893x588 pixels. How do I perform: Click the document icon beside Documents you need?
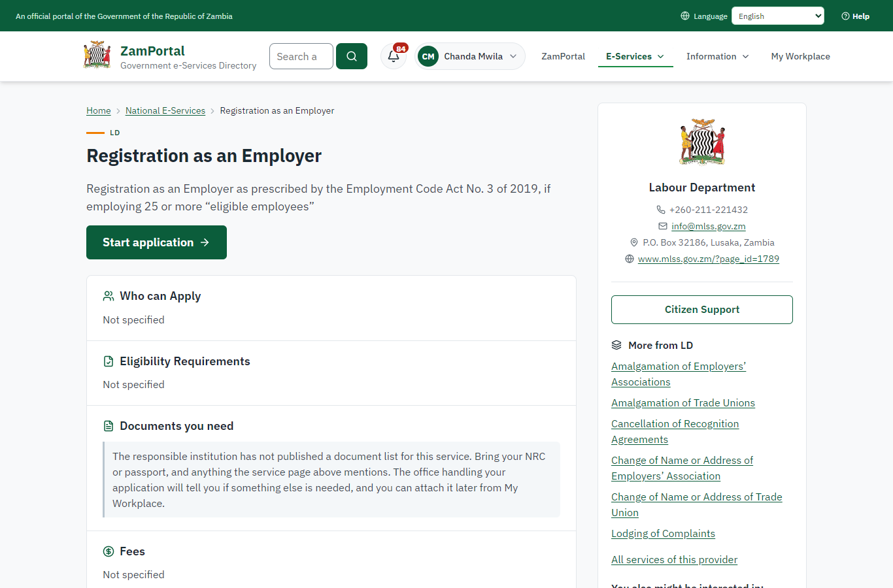point(109,426)
